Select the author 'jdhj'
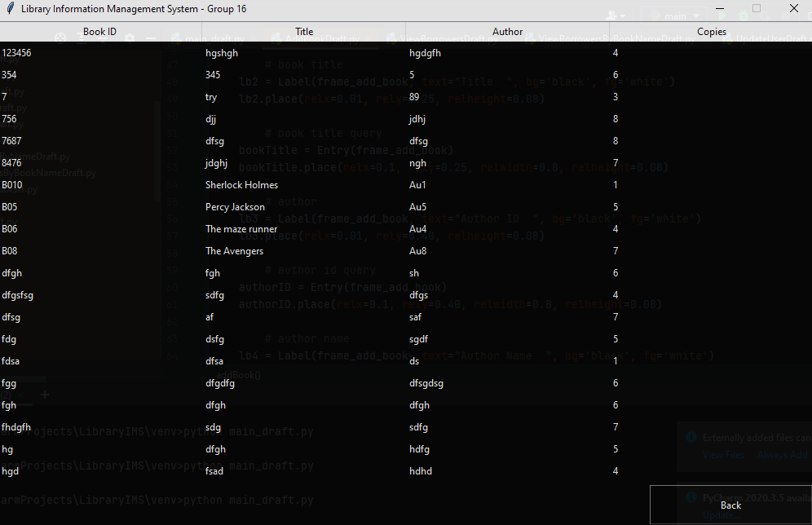This screenshot has height=525, width=812. (x=417, y=119)
